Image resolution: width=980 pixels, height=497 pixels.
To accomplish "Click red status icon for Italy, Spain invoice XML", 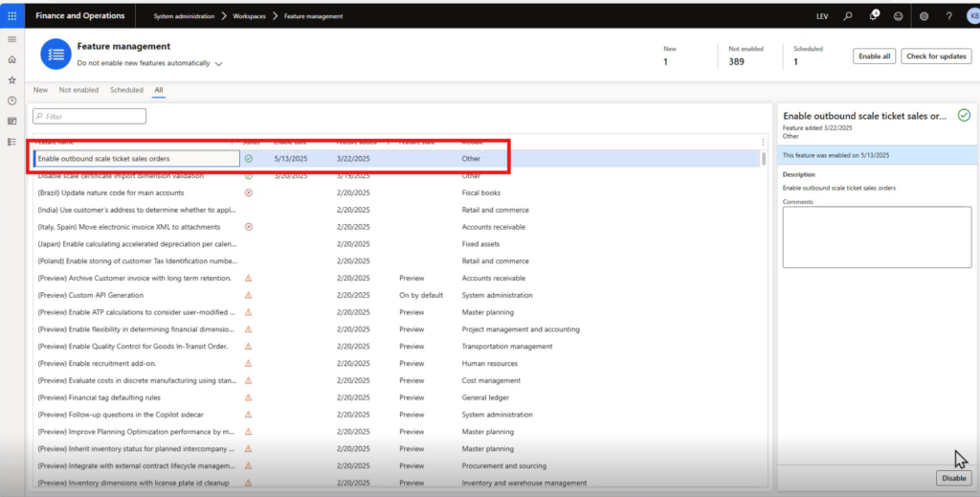I will coord(248,227).
